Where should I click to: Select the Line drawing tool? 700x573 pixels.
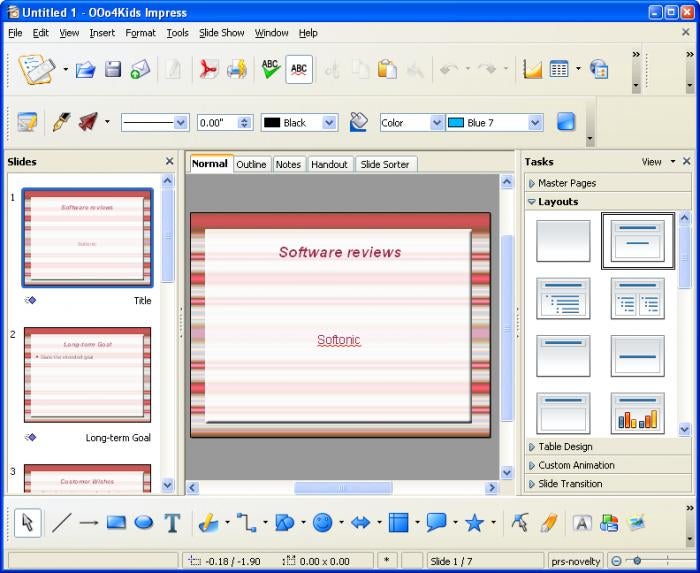coord(62,523)
